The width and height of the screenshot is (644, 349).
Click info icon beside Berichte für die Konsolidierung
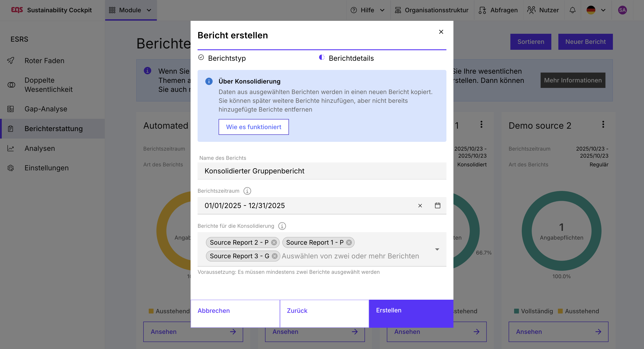(x=282, y=226)
